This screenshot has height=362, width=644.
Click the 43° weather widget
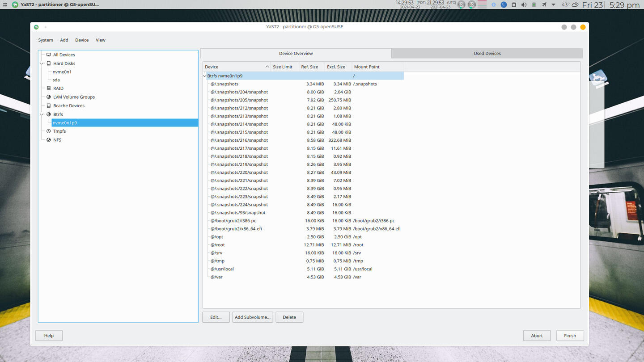(x=570, y=4)
